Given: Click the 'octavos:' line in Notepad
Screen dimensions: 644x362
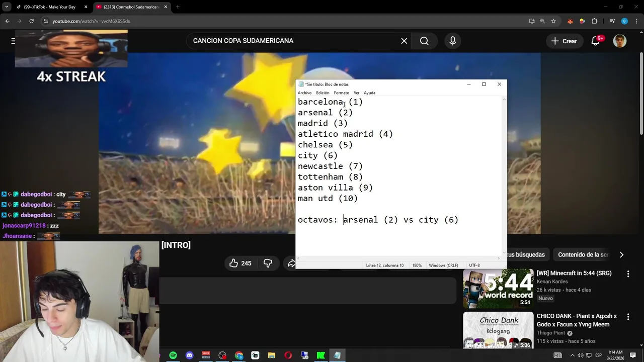Looking at the screenshot, I should (378, 220).
